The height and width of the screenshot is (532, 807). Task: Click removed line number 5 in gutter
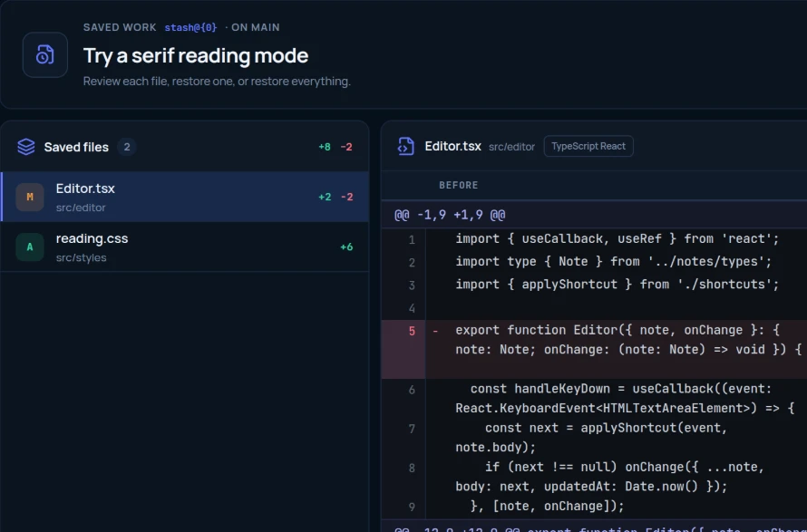(x=412, y=331)
